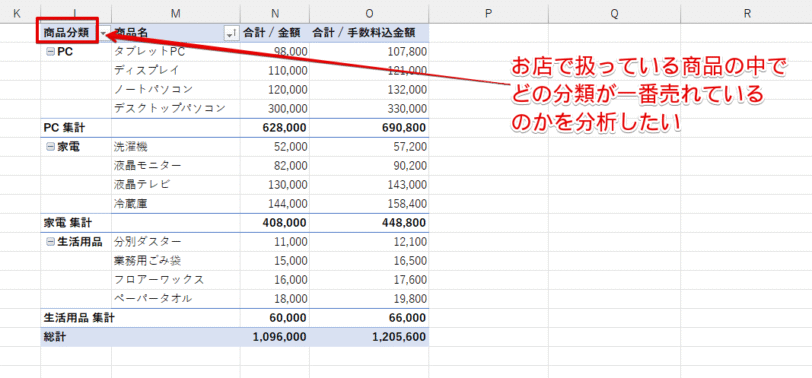Click the 合計 / 金額 header cell

[274, 33]
